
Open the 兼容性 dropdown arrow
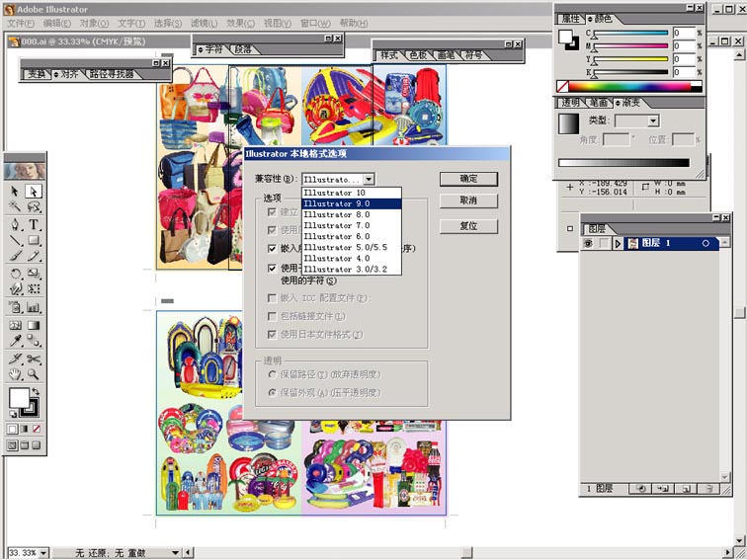[x=369, y=179]
